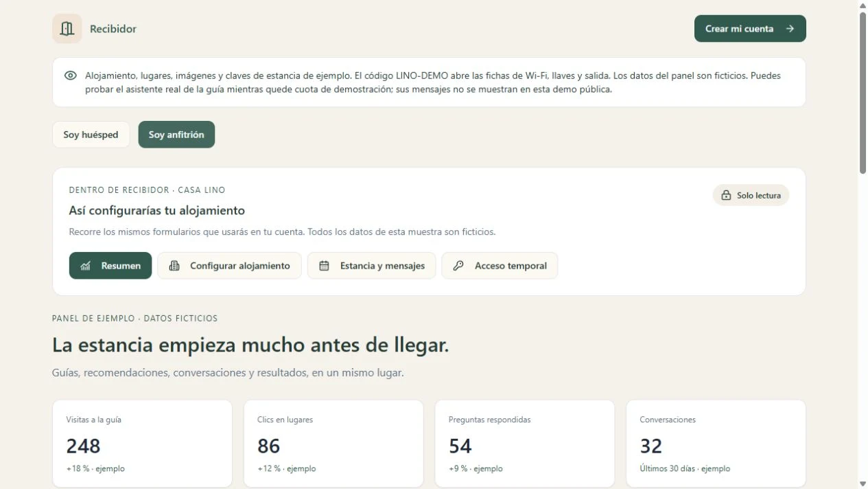Click the 248 visits value
868x489 pixels.
(84, 446)
